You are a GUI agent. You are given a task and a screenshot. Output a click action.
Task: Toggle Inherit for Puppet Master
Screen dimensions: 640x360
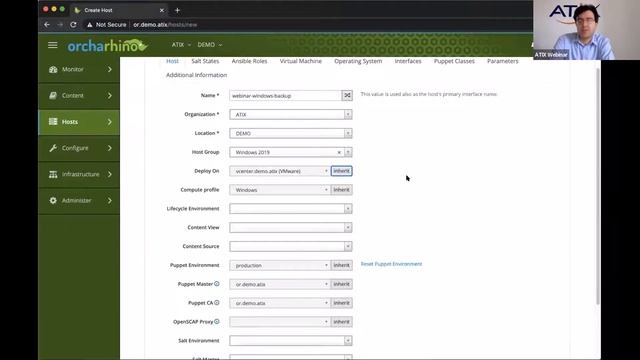(x=342, y=284)
